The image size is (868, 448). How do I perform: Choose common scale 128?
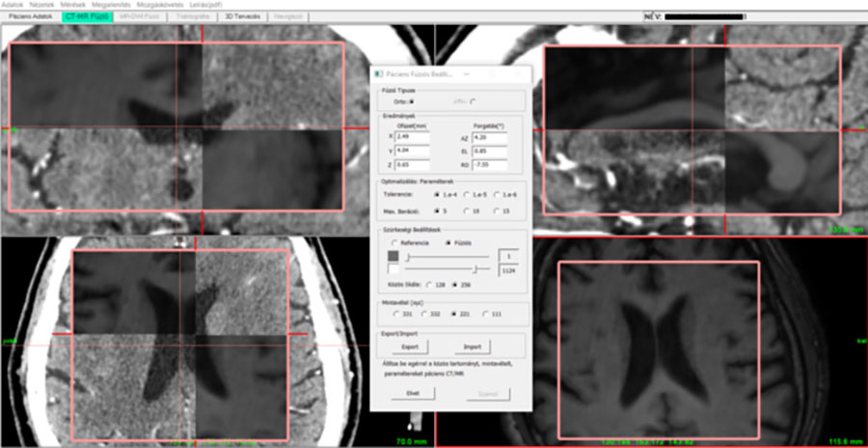tap(429, 285)
